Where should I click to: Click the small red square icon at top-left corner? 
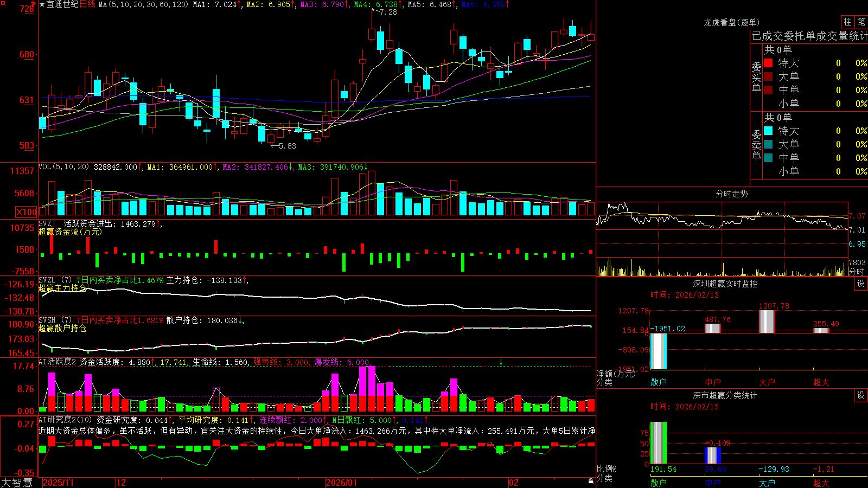tap(3, 3)
